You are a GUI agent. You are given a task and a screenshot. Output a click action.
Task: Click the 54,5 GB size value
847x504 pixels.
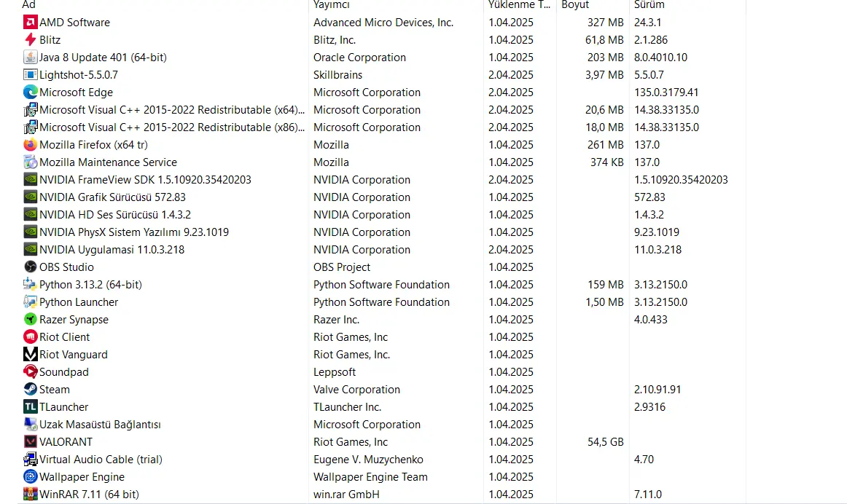click(x=606, y=442)
